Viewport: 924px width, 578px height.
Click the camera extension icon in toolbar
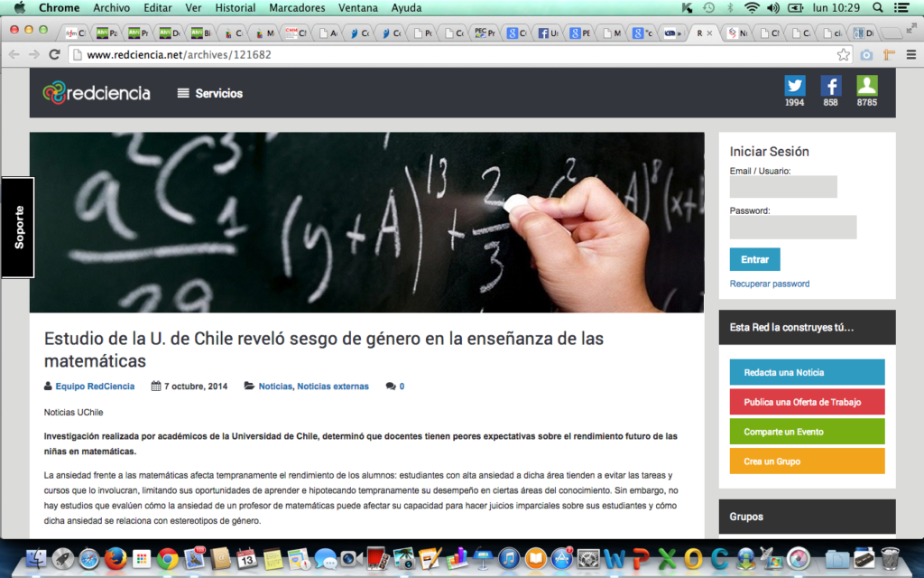(x=866, y=54)
